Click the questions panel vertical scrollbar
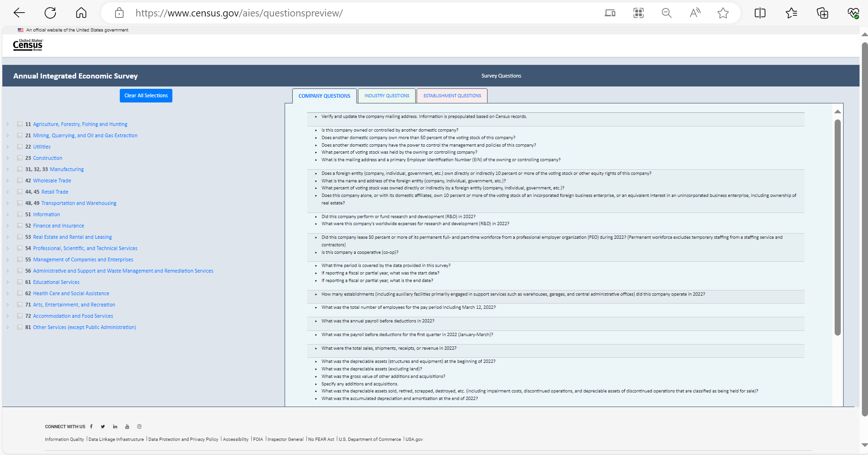Image resolution: width=868 pixels, height=455 pixels. [x=837, y=226]
